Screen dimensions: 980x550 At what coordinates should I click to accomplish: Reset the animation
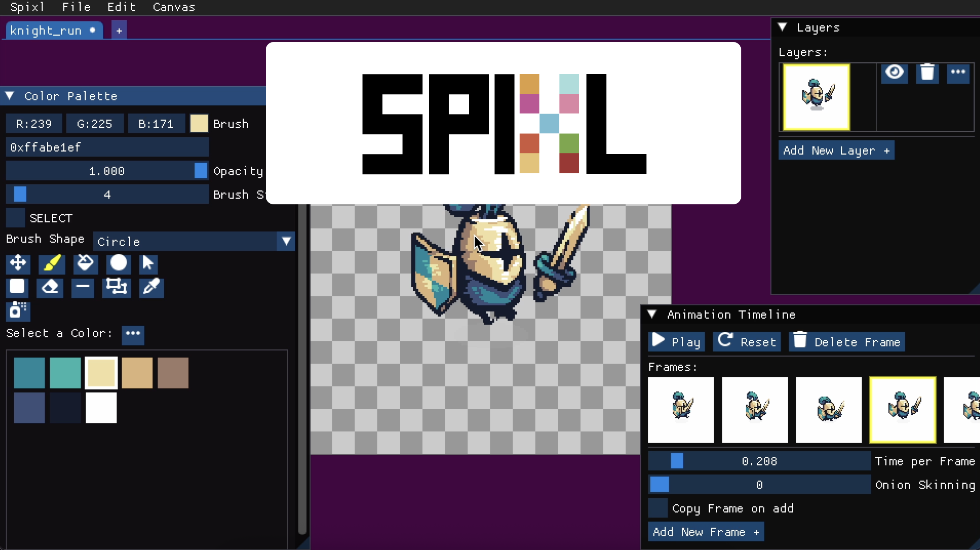[x=747, y=342]
